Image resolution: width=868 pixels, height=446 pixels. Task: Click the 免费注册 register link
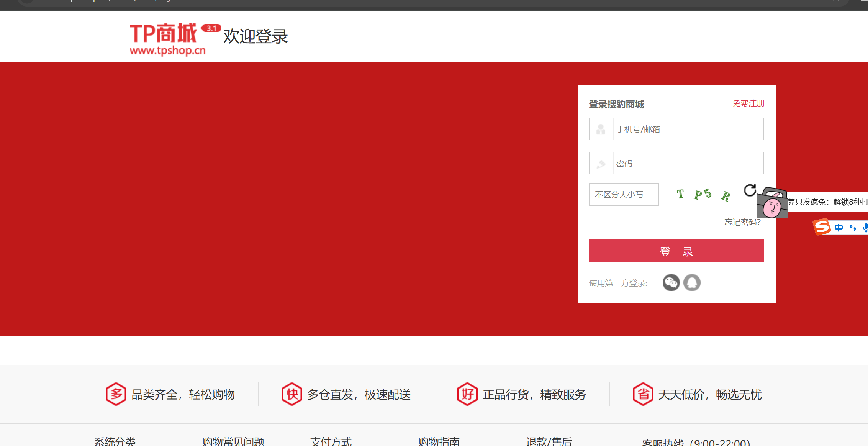coord(748,103)
